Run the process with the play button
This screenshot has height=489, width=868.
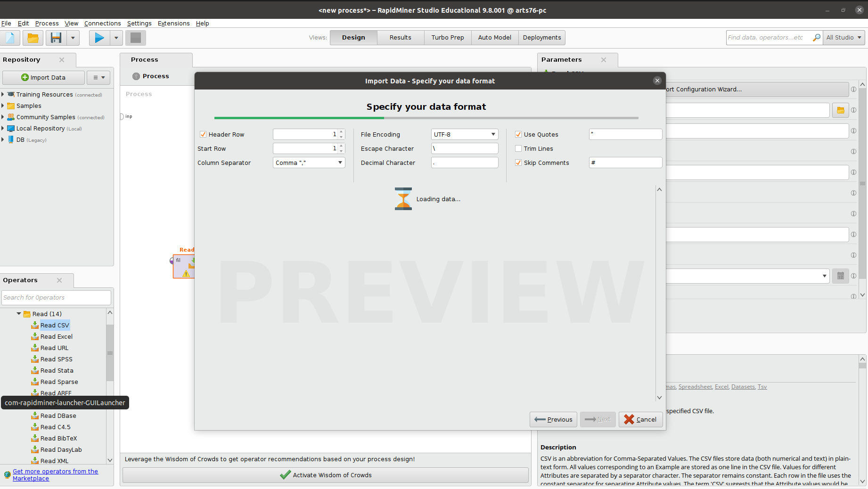[99, 38]
